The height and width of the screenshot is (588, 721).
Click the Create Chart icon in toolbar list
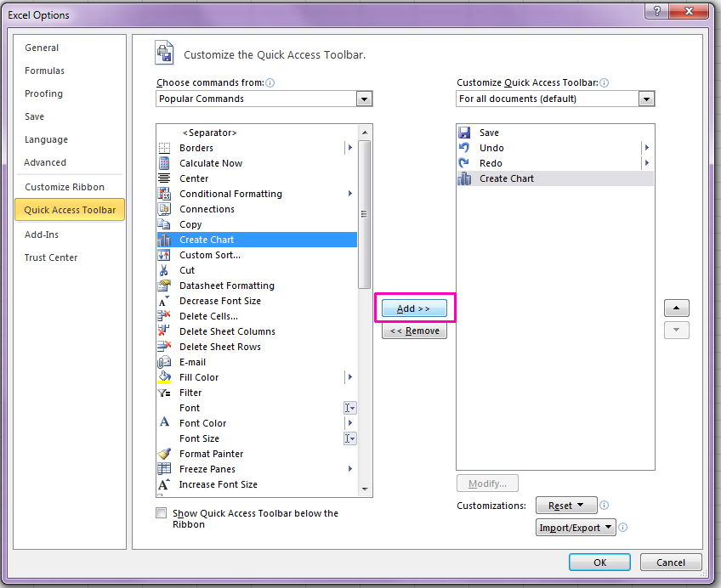[464, 178]
